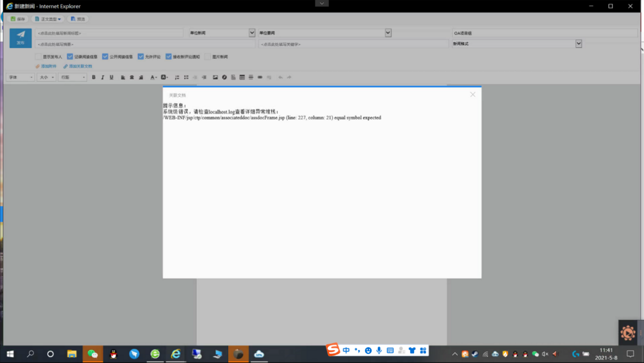Close the 关联文档 error dialog
644x363 pixels.
(x=472, y=94)
